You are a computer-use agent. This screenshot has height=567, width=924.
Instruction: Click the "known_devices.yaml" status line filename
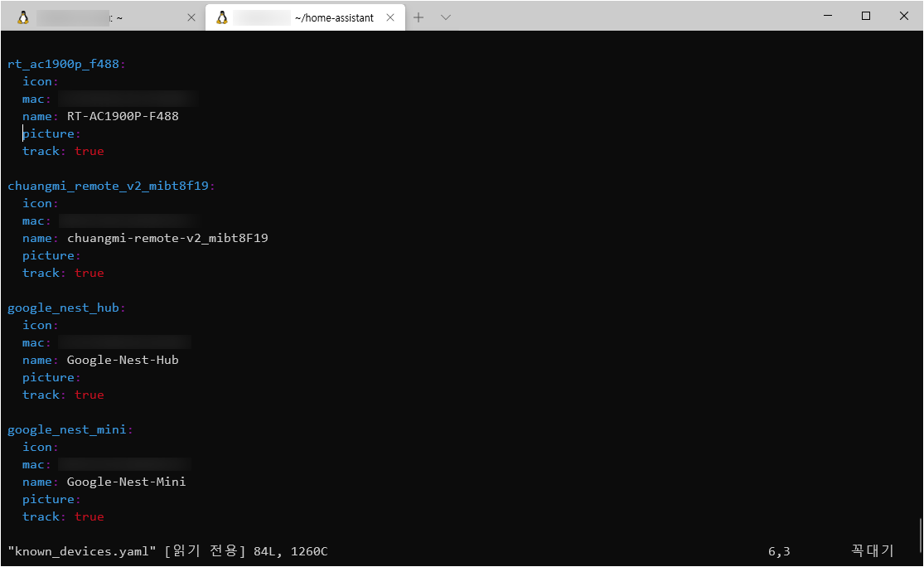[x=82, y=552]
